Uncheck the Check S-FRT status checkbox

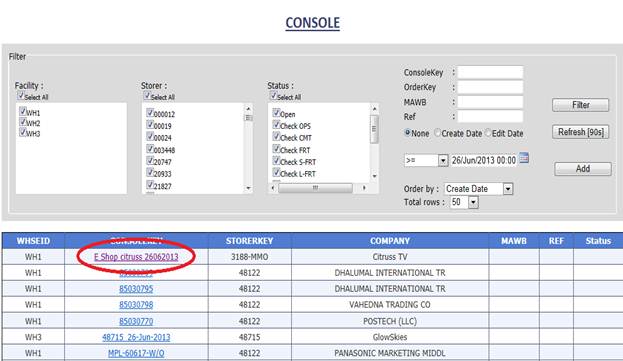coord(276,161)
